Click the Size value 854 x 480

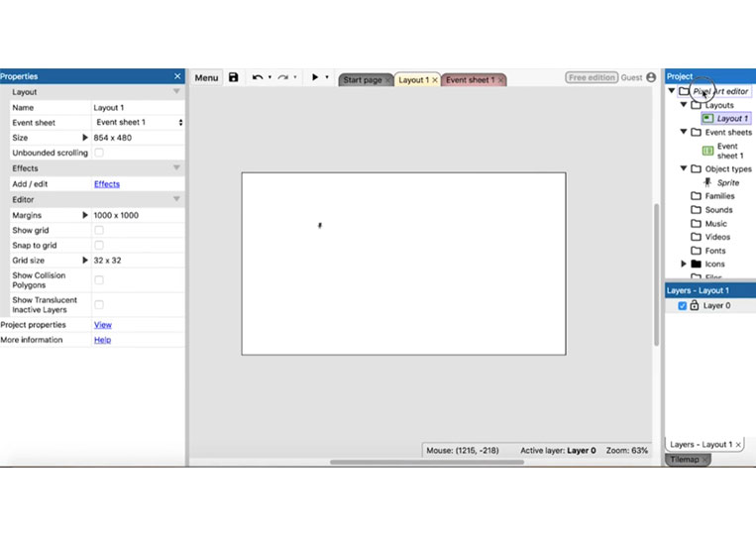[112, 138]
